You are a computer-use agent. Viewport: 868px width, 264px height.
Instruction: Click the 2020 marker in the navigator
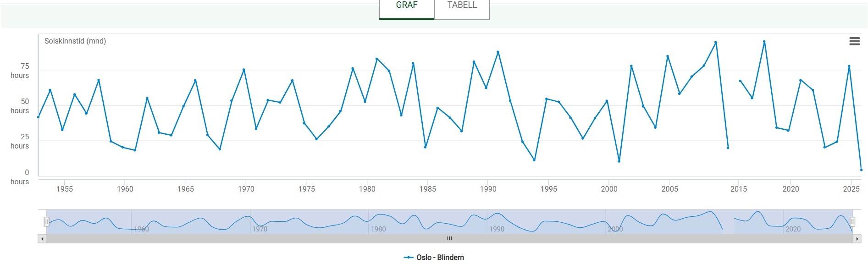coord(793,229)
